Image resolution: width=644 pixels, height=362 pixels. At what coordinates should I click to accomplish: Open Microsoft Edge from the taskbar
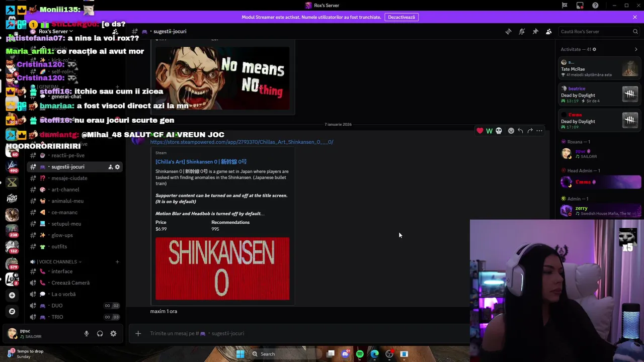tap(374, 354)
